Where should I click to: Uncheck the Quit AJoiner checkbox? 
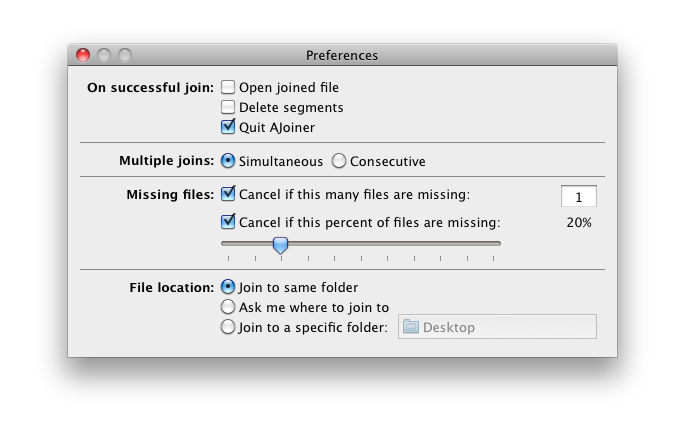[228, 127]
